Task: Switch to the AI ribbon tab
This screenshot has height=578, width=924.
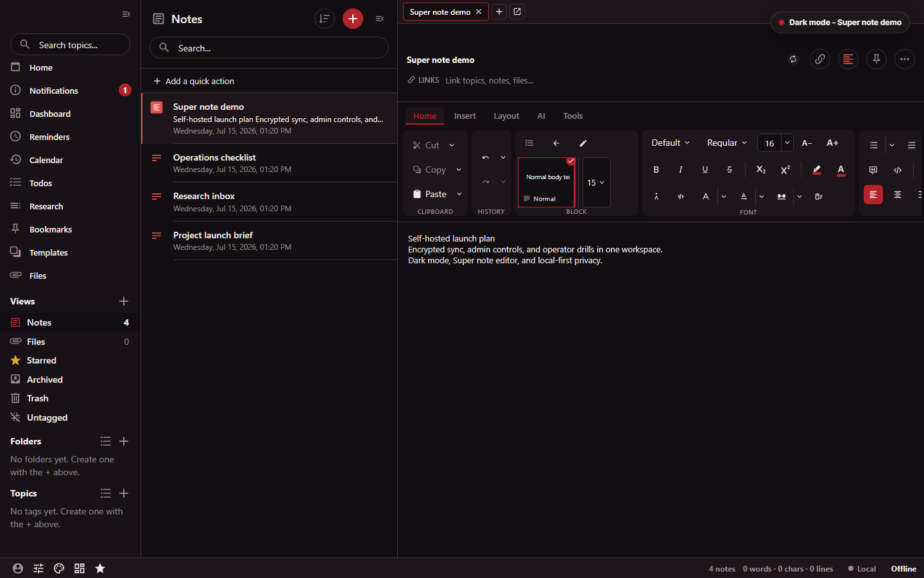Action: click(x=541, y=116)
